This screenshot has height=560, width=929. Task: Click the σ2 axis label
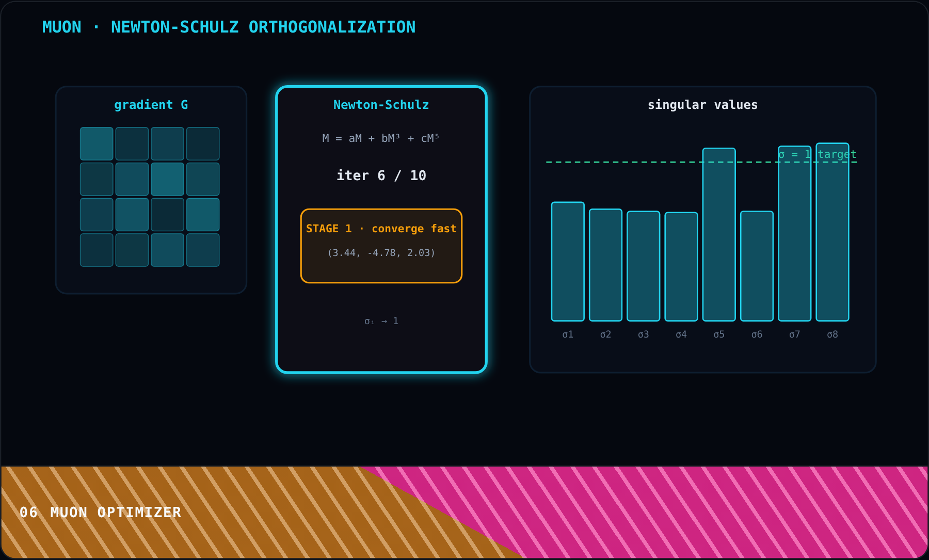(x=605, y=334)
